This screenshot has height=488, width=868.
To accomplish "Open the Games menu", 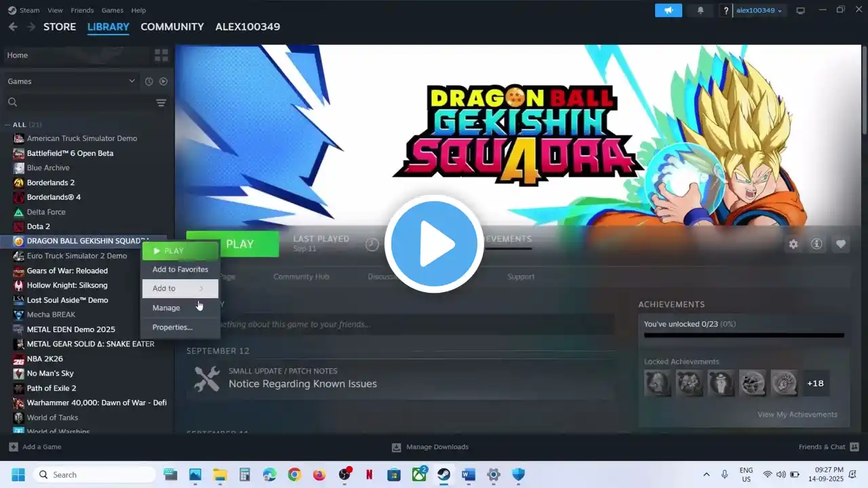I will [112, 10].
